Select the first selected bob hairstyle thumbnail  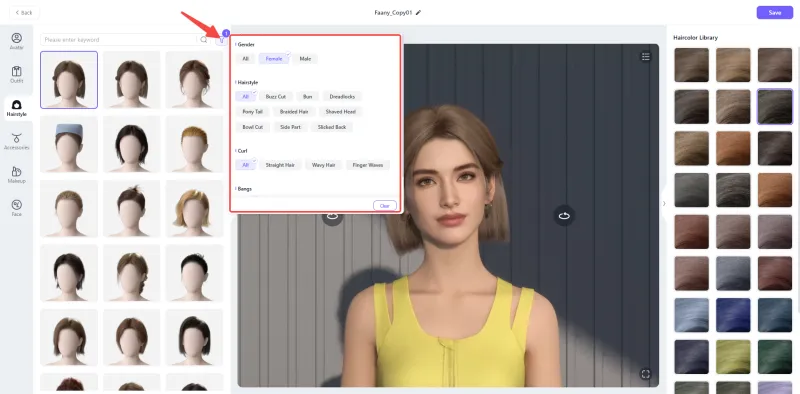pyautogui.click(x=69, y=80)
